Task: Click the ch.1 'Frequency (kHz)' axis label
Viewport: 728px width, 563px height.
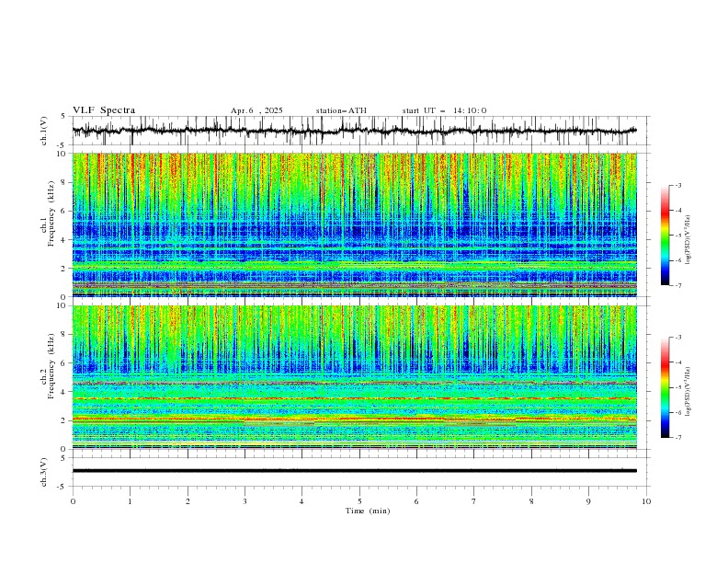Action: 51,214
